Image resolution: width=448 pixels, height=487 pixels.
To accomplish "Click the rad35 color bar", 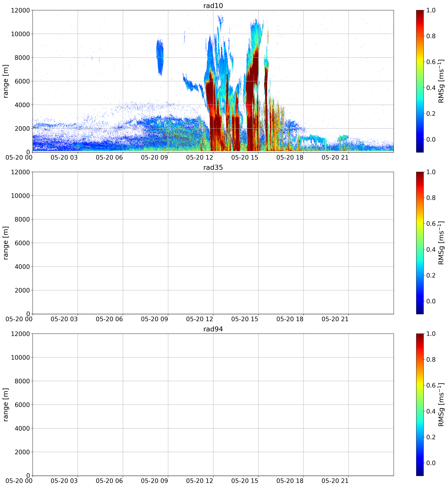I will tap(420, 243).
